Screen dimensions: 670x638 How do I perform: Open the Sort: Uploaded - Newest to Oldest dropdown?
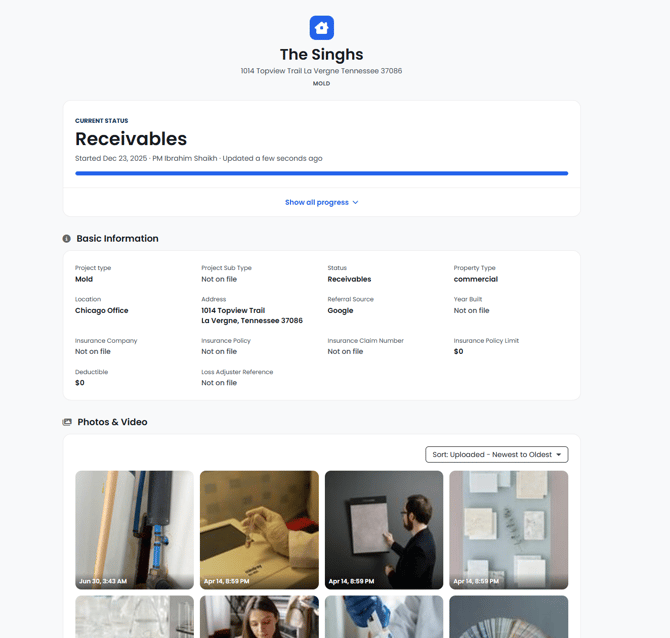497,454
